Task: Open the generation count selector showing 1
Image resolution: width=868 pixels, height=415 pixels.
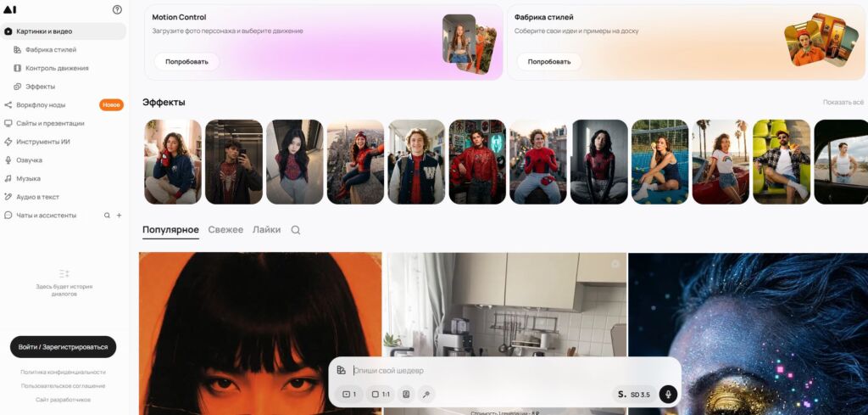Action: pos(349,395)
